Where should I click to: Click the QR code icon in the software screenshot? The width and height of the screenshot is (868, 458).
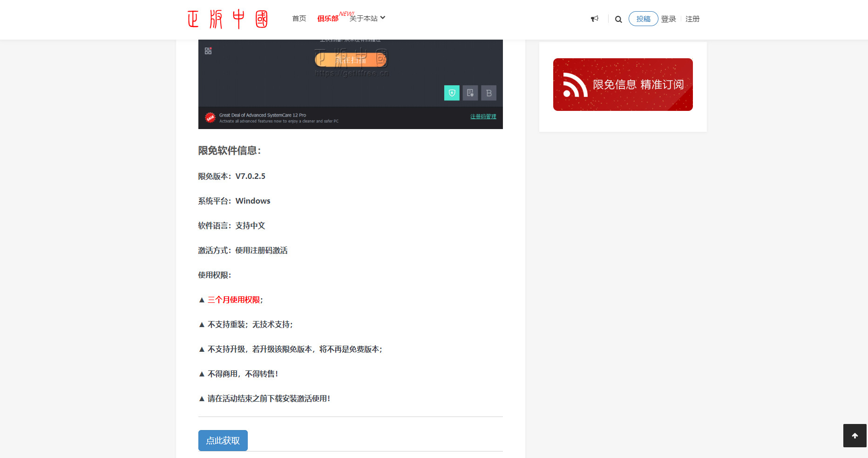coord(208,50)
